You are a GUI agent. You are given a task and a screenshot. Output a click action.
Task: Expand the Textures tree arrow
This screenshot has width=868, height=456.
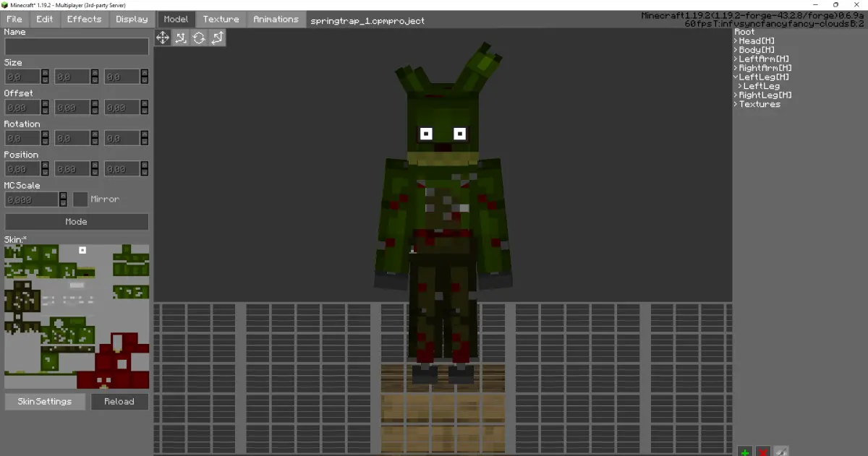point(736,104)
